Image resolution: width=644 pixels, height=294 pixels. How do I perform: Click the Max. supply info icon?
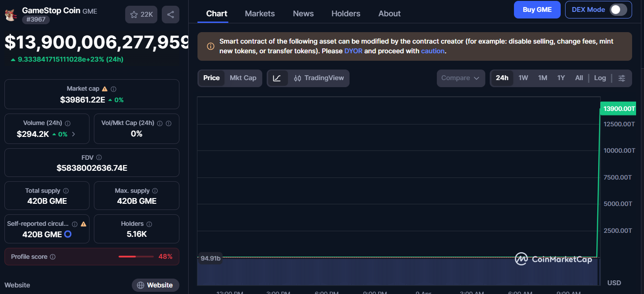(155, 191)
